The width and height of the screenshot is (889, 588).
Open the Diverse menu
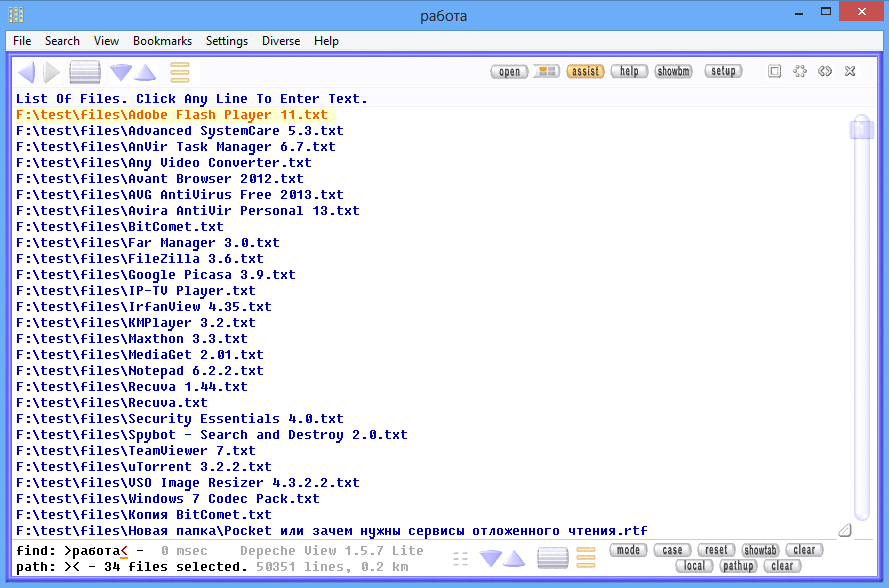pyautogui.click(x=281, y=41)
